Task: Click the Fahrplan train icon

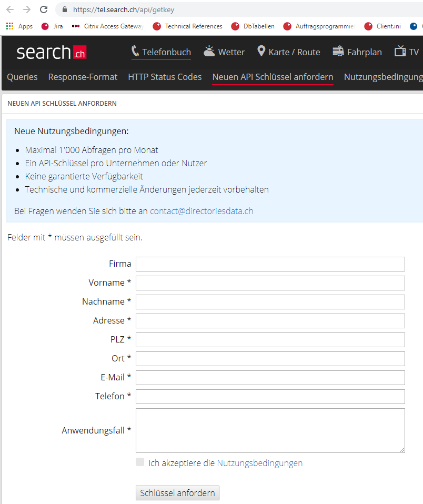Action: coord(338,52)
